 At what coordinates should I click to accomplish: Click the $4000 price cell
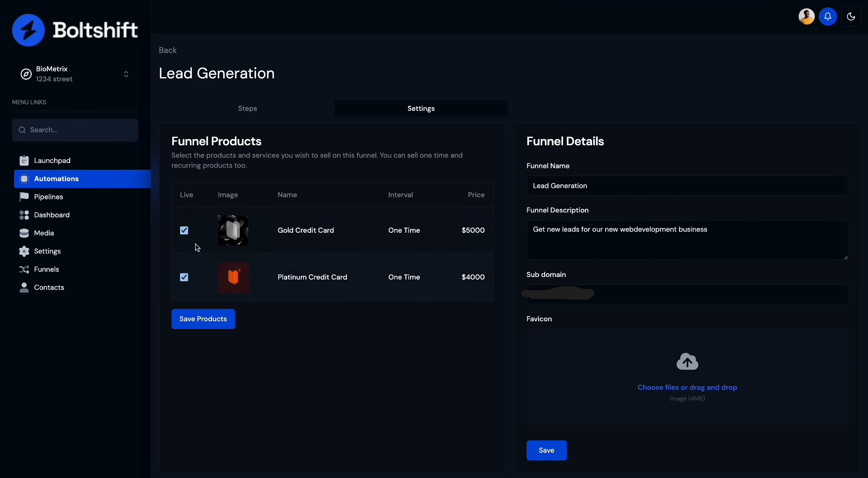point(473,277)
